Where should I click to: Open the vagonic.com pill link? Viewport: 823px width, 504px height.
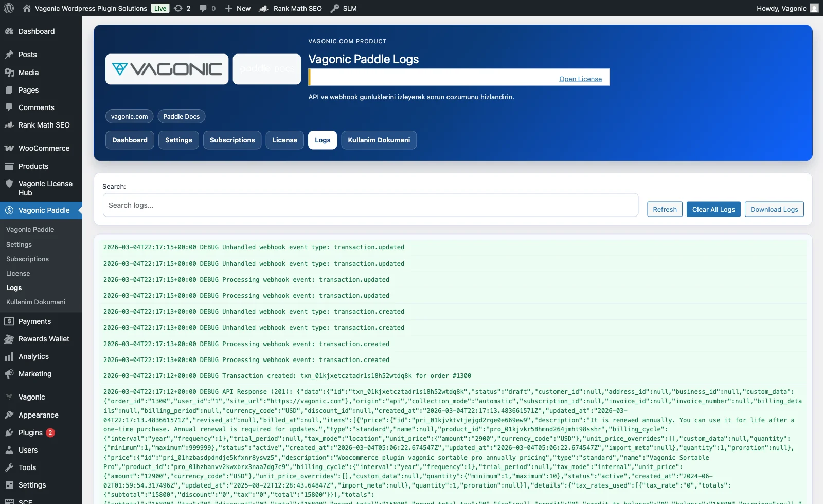(x=130, y=116)
